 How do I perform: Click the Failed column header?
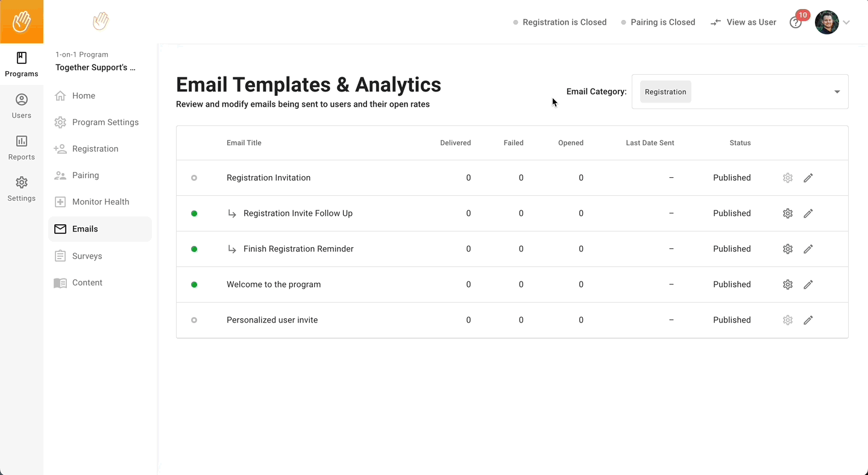pos(514,143)
